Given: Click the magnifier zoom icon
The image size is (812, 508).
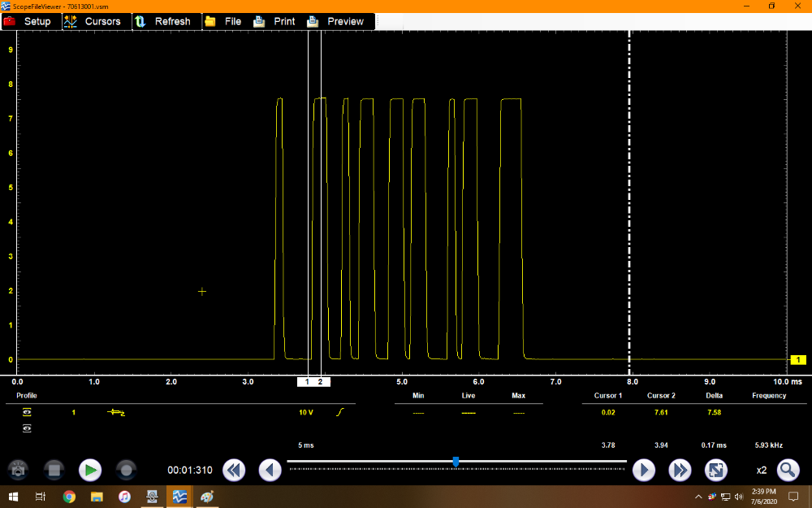Looking at the screenshot, I should [x=788, y=470].
